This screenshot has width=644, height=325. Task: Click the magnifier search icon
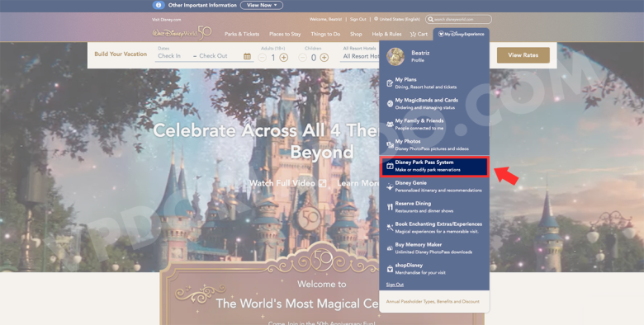[430, 19]
